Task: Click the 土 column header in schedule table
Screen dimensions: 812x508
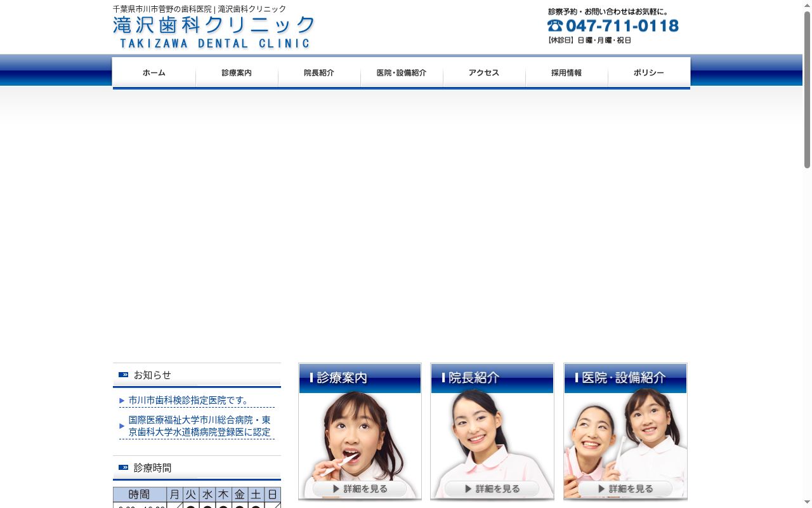Action: click(x=256, y=495)
